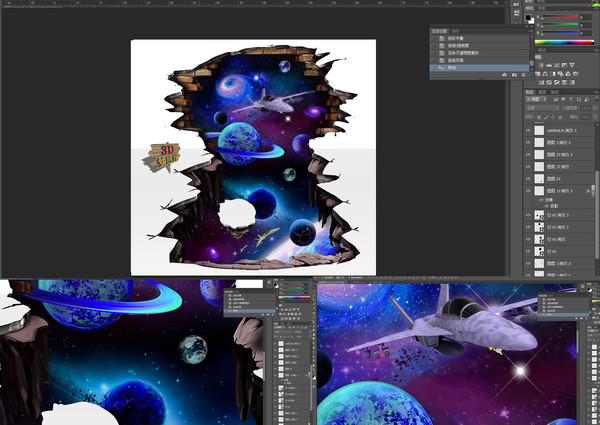This screenshot has width=600, height=425.
Task: Add a Vibrance adjustment layer
Action: point(572,65)
